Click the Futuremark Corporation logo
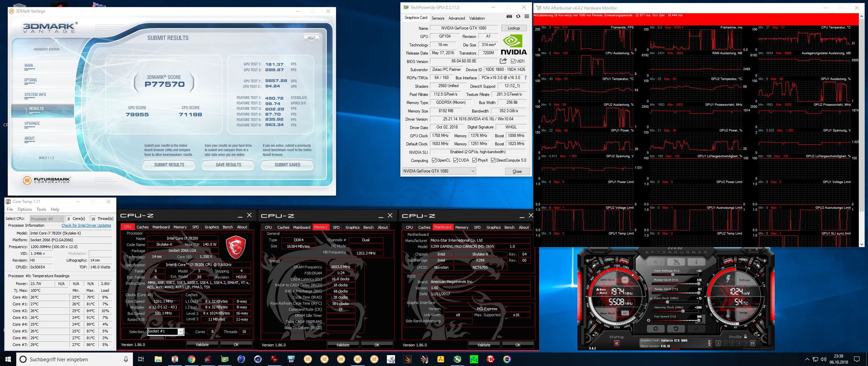The width and height of the screenshot is (868, 366). pyautogui.click(x=47, y=180)
